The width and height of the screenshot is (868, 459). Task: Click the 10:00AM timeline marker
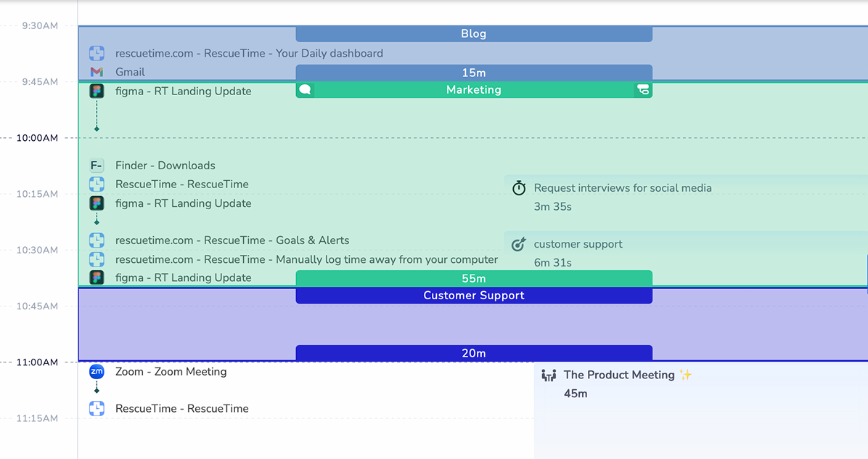[x=38, y=138]
